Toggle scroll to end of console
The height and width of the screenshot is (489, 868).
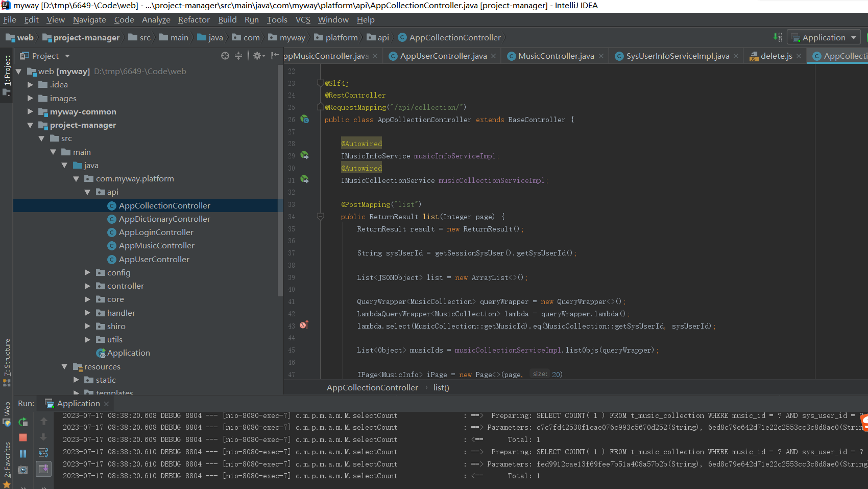(x=43, y=469)
